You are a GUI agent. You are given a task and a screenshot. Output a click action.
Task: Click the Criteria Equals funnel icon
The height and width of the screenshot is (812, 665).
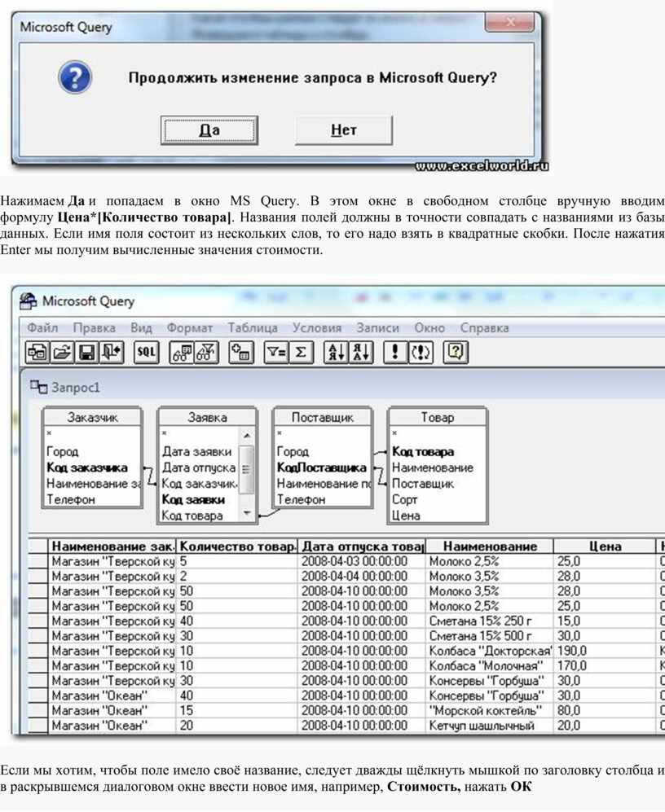[275, 353]
